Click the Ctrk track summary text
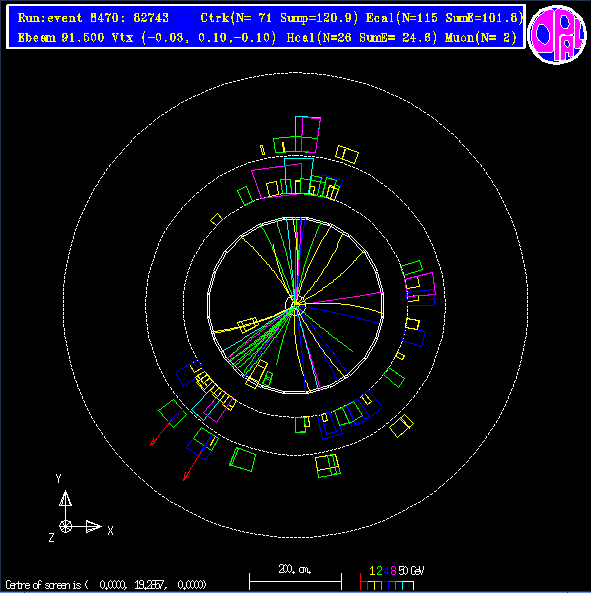This screenshot has height=593, width=591. 279,18
